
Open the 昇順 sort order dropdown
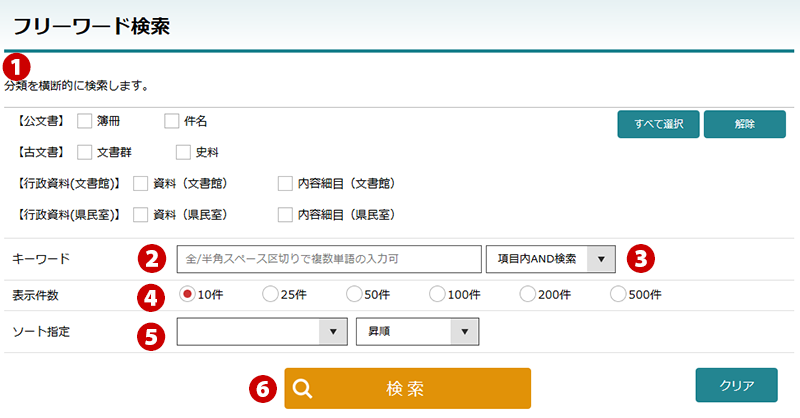tap(417, 331)
